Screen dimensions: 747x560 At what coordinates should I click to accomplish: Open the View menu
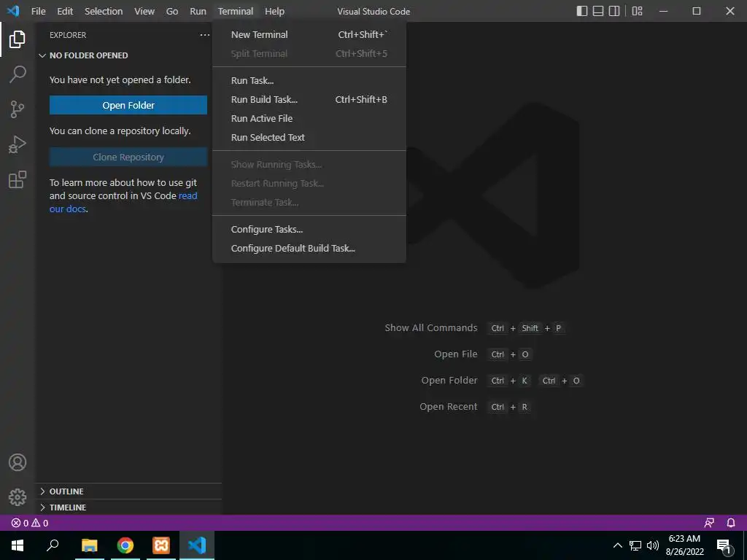pyautogui.click(x=144, y=11)
